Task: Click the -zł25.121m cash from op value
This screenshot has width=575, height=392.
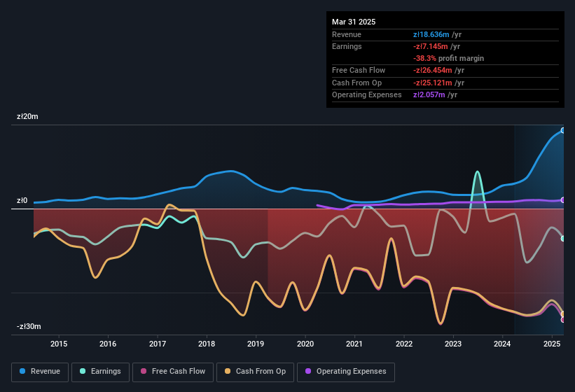Action: (x=432, y=83)
